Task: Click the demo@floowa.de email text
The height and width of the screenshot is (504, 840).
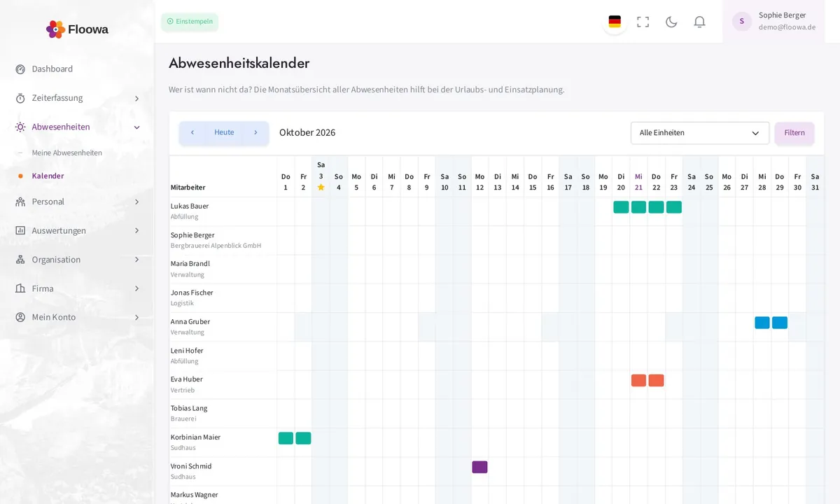Action: (x=787, y=27)
